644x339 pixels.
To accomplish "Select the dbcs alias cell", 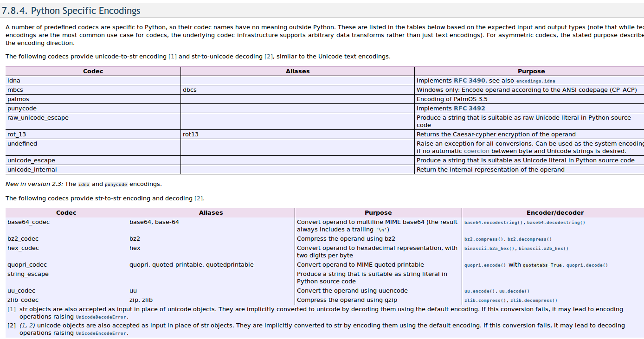I will [297, 90].
